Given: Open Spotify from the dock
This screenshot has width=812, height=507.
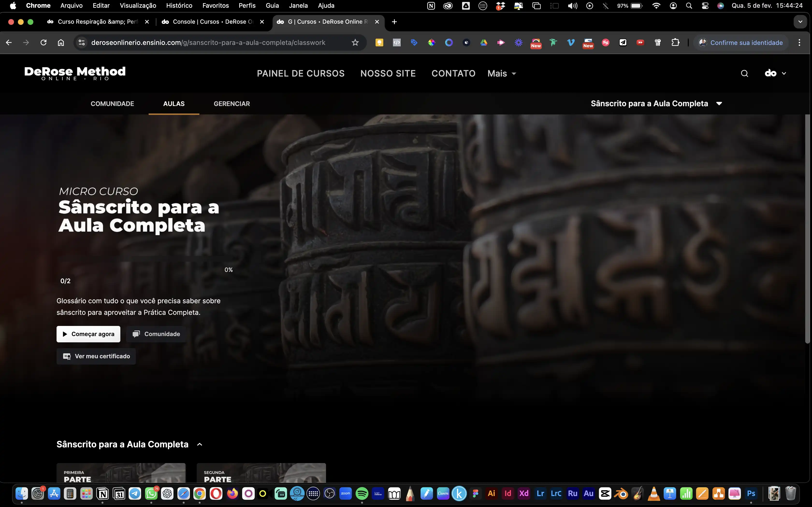Looking at the screenshot, I should point(362,493).
